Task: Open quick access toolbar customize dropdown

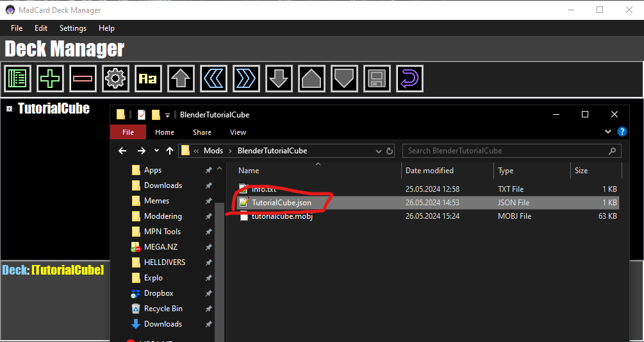Action: pyautogui.click(x=168, y=115)
